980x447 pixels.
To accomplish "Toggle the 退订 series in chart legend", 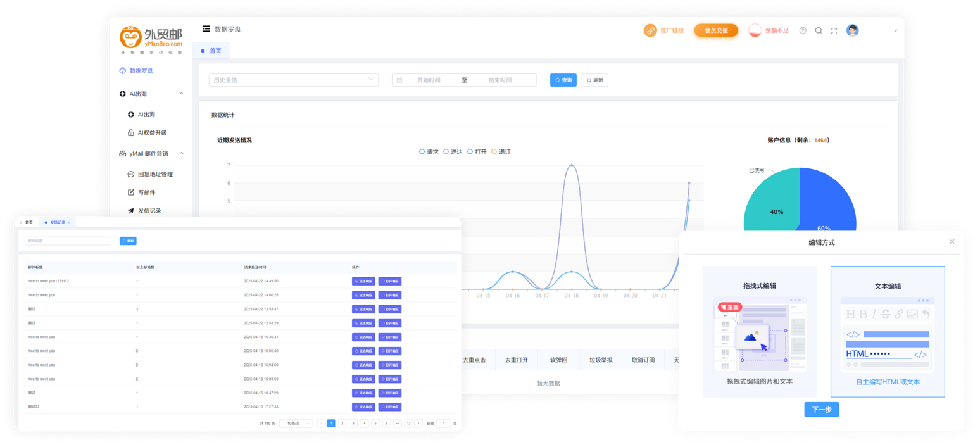I will 501,152.
